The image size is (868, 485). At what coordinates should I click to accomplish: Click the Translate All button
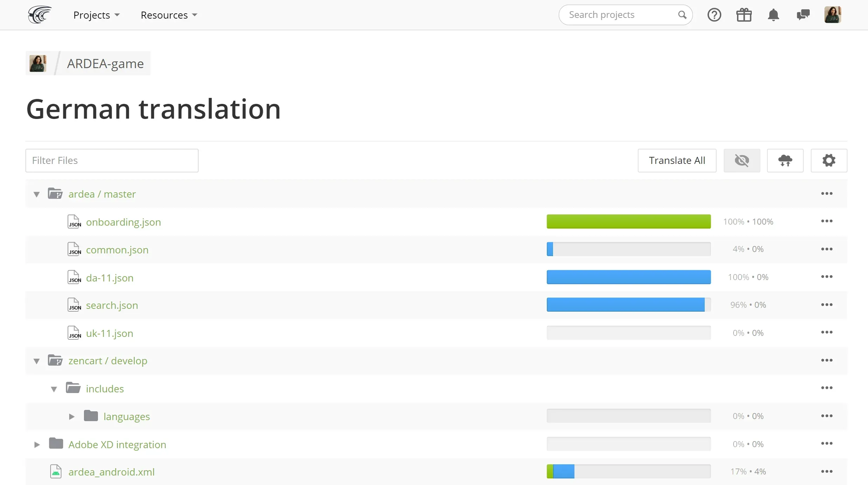pos(677,160)
